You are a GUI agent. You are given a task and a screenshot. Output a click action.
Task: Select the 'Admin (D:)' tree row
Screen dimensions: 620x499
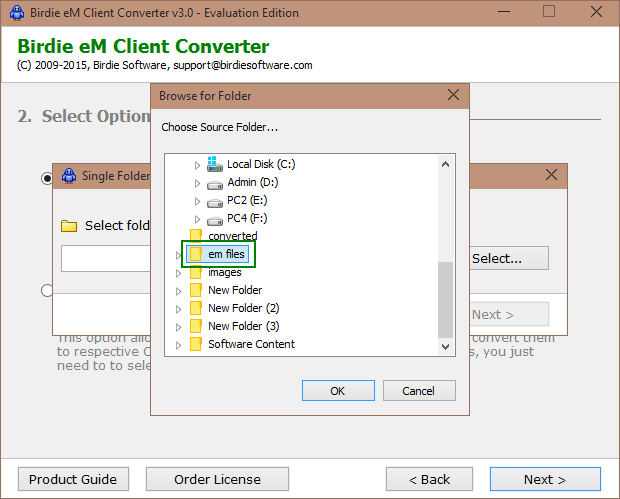(253, 182)
